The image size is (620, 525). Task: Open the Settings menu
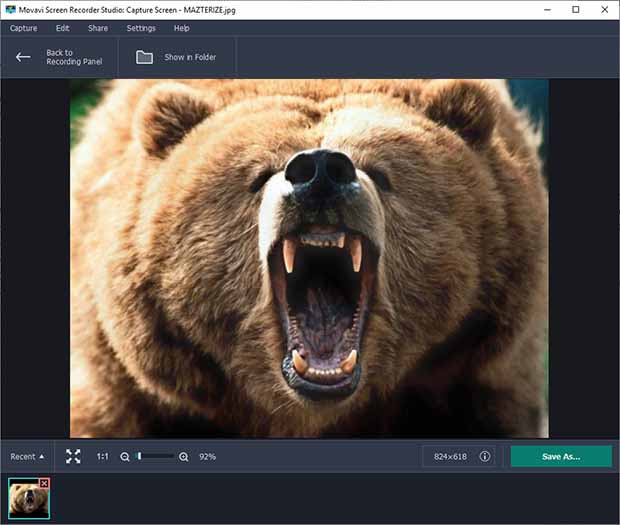click(x=141, y=28)
